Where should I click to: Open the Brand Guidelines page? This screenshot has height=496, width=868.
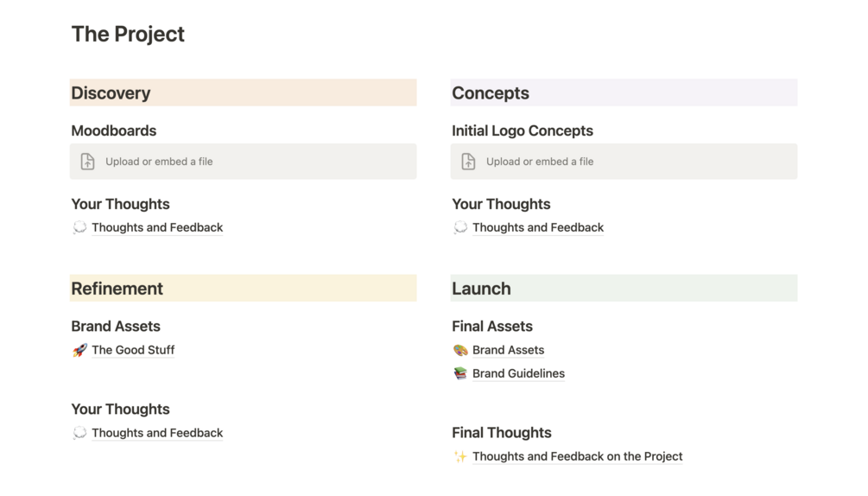tap(518, 374)
